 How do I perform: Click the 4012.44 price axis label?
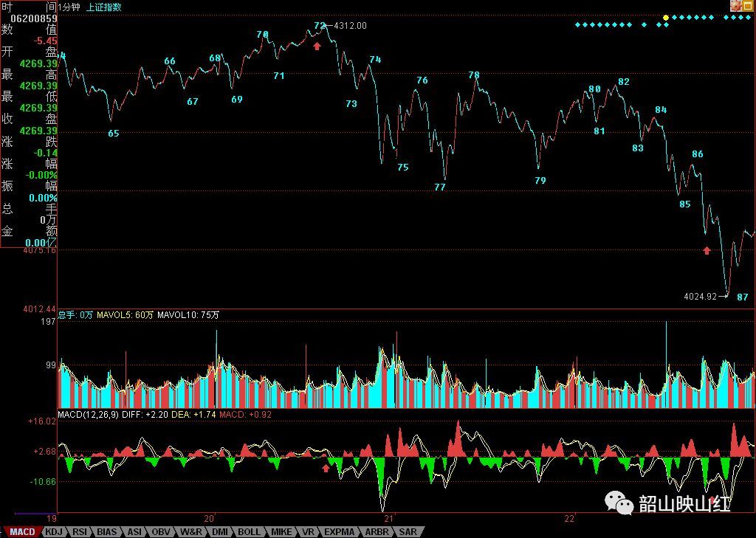pos(39,308)
